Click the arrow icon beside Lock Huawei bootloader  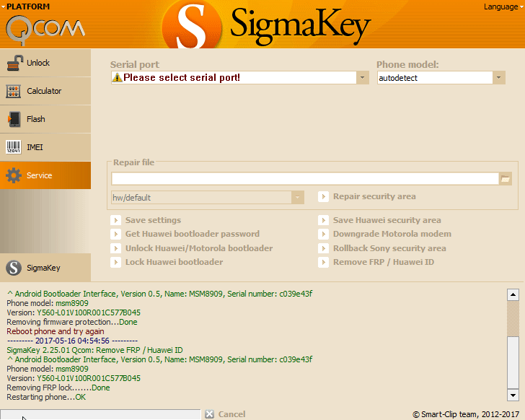tap(115, 262)
